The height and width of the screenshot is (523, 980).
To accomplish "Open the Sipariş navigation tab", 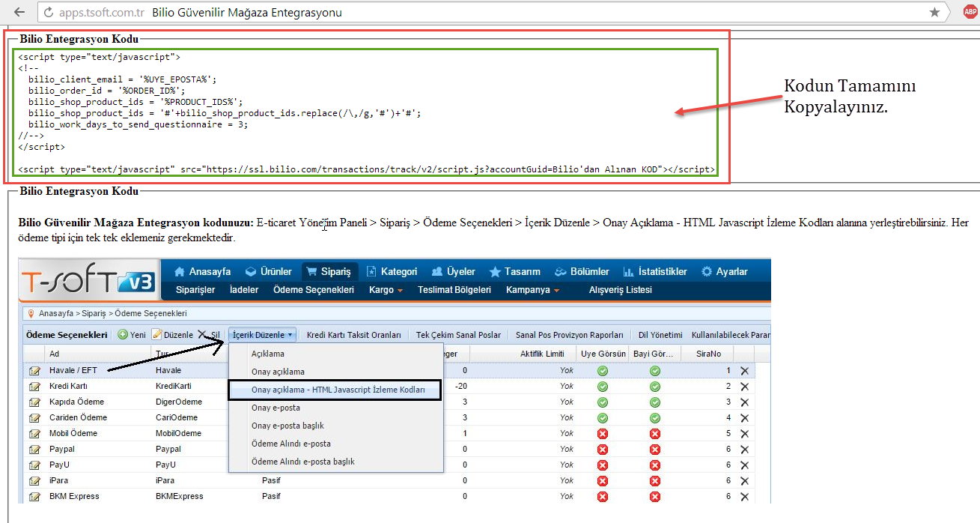I will (x=330, y=271).
